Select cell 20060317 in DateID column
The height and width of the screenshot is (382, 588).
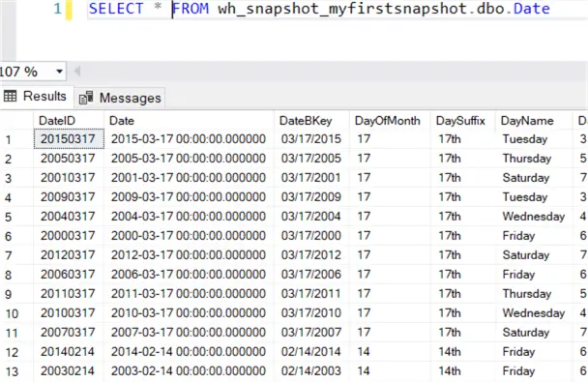tap(69, 275)
